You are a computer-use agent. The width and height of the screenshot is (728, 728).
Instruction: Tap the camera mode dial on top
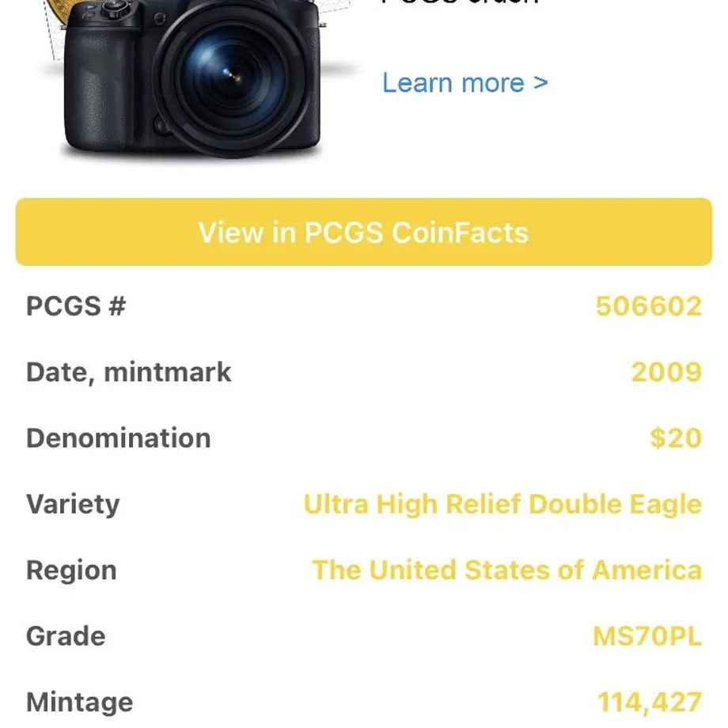point(114,9)
